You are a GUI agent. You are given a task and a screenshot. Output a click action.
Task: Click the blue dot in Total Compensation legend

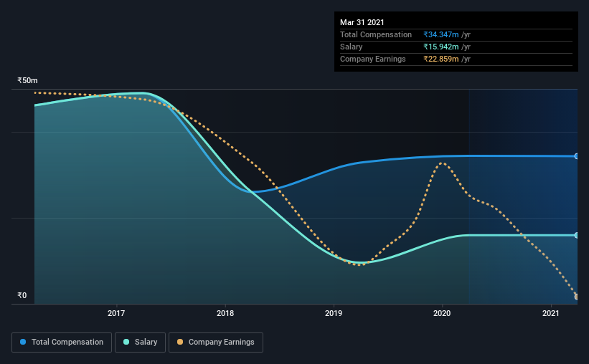(x=23, y=342)
